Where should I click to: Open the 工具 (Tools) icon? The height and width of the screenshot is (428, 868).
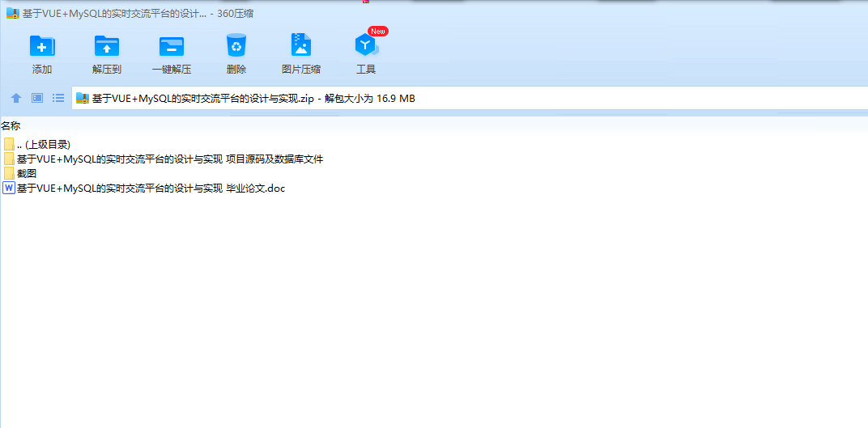tap(366, 46)
